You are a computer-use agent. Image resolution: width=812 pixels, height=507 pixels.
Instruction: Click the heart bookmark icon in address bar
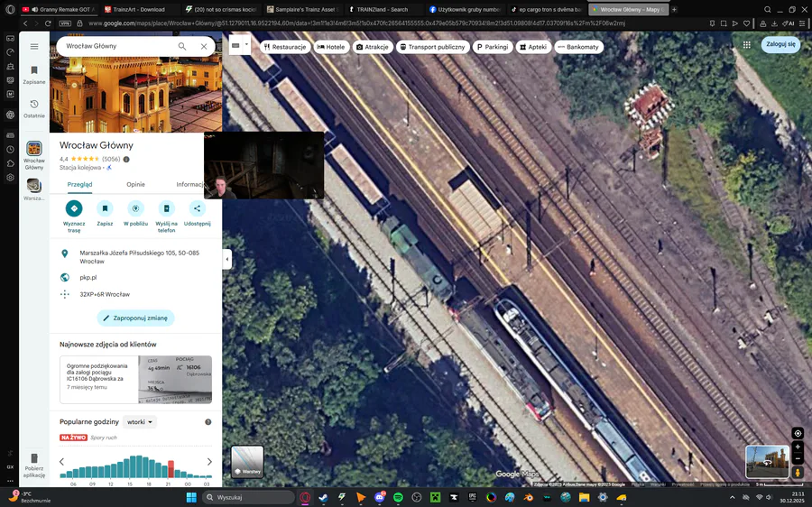(746, 23)
